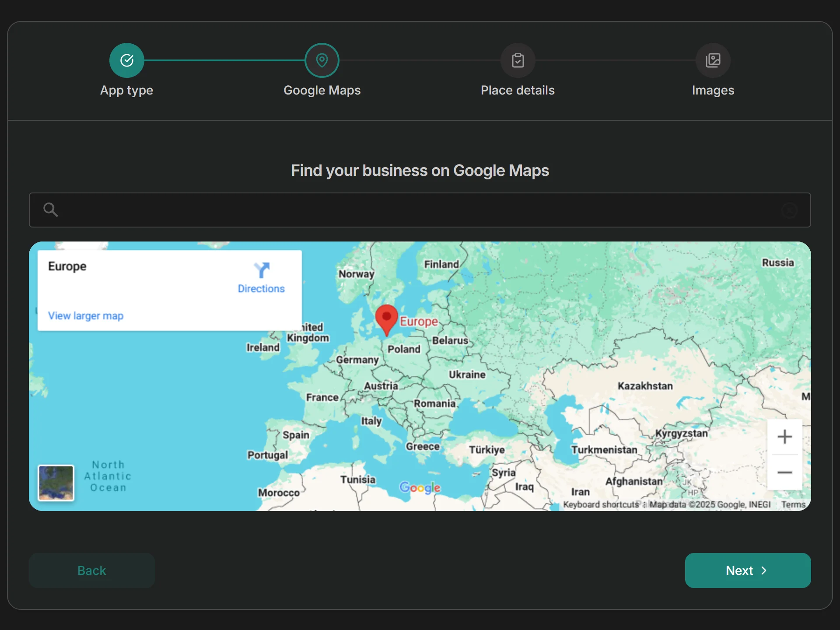Click the App type step label

(127, 91)
